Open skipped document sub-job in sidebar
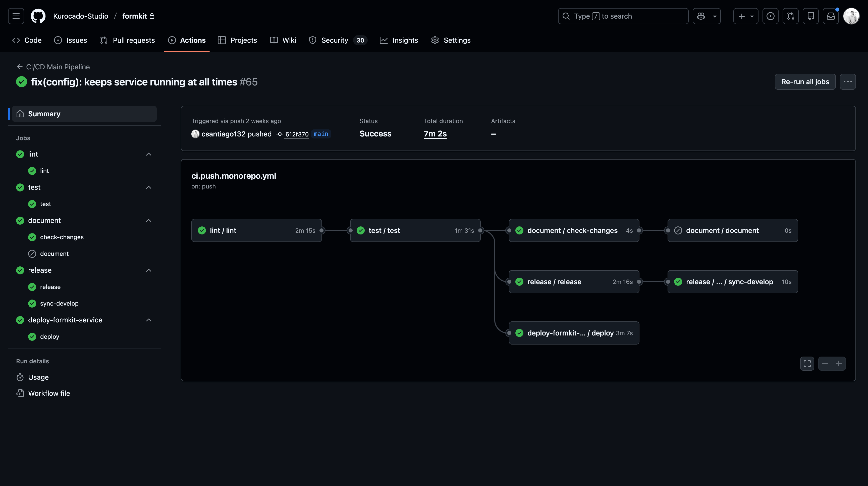This screenshot has width=868, height=486. [x=54, y=254]
